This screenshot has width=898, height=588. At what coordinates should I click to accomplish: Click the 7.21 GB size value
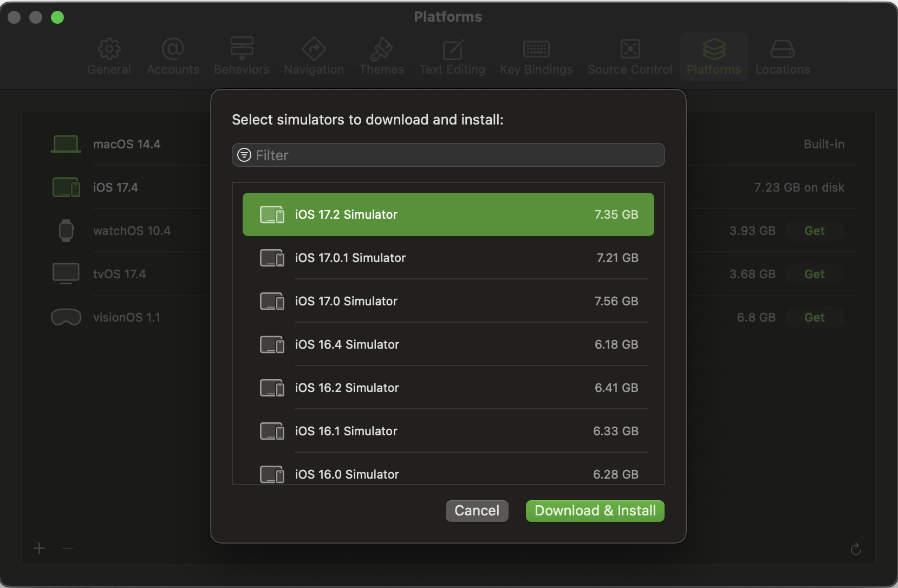point(617,258)
